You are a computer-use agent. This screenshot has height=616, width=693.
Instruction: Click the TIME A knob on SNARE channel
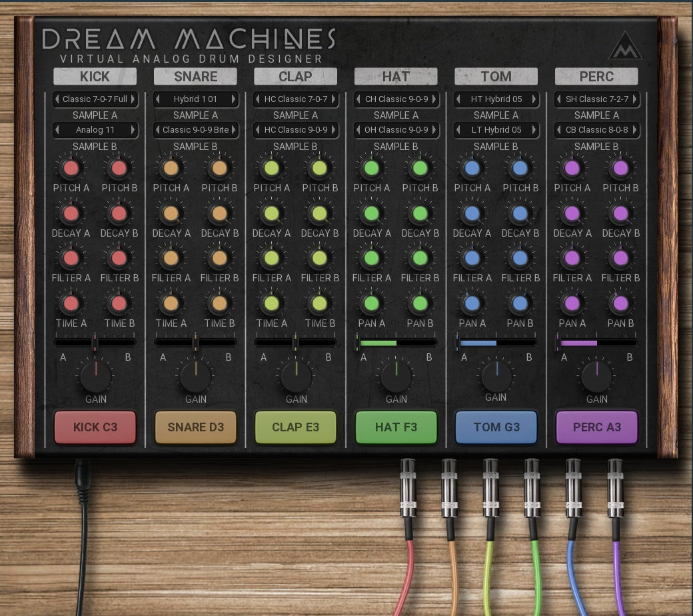click(171, 303)
